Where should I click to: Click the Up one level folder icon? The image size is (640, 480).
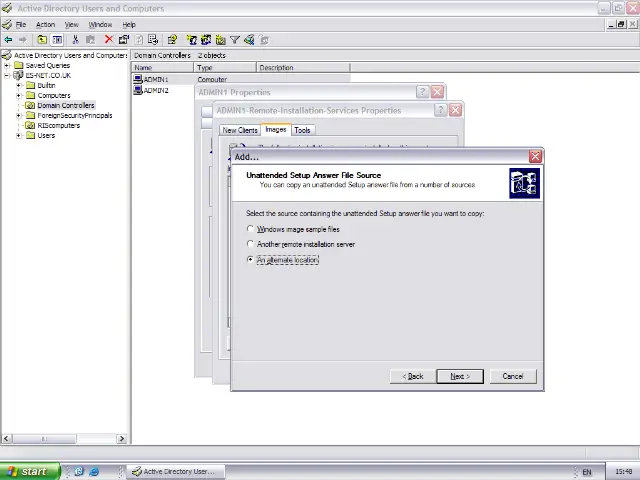42,40
